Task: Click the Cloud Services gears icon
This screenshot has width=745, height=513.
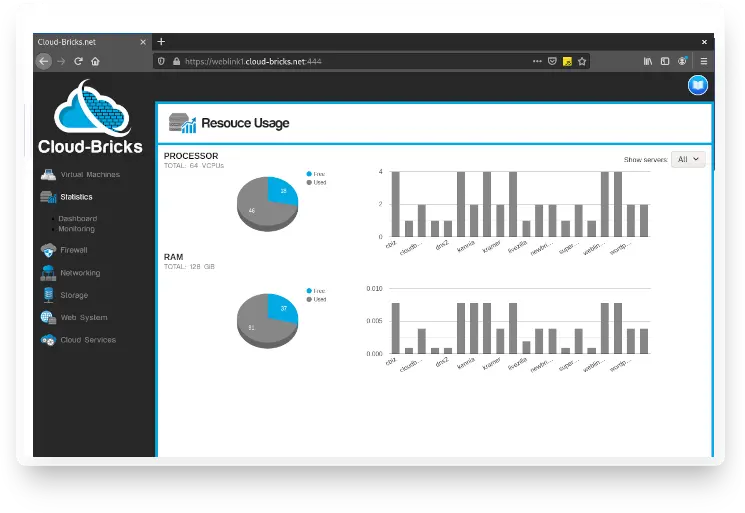Action: 48,340
